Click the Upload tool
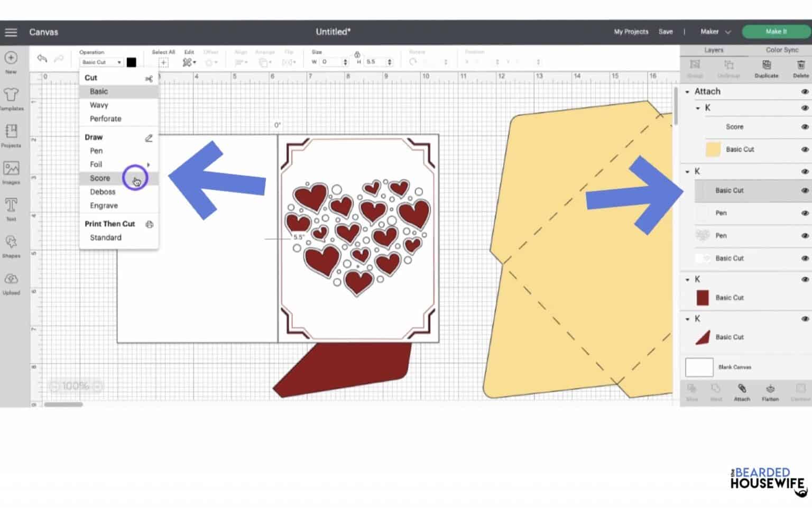The height and width of the screenshot is (516, 812). pos(11,280)
